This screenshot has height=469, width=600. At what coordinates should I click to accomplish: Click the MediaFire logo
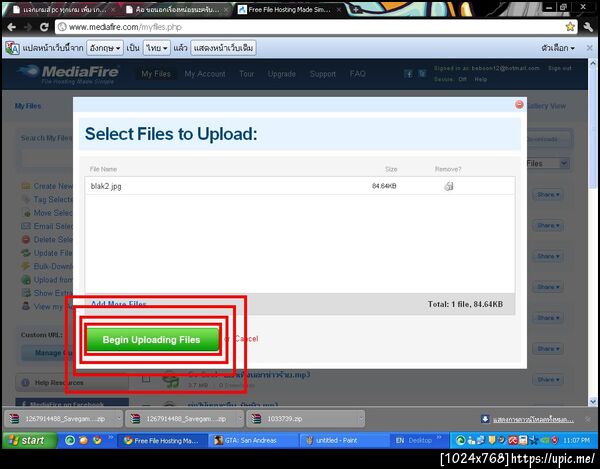coord(69,74)
